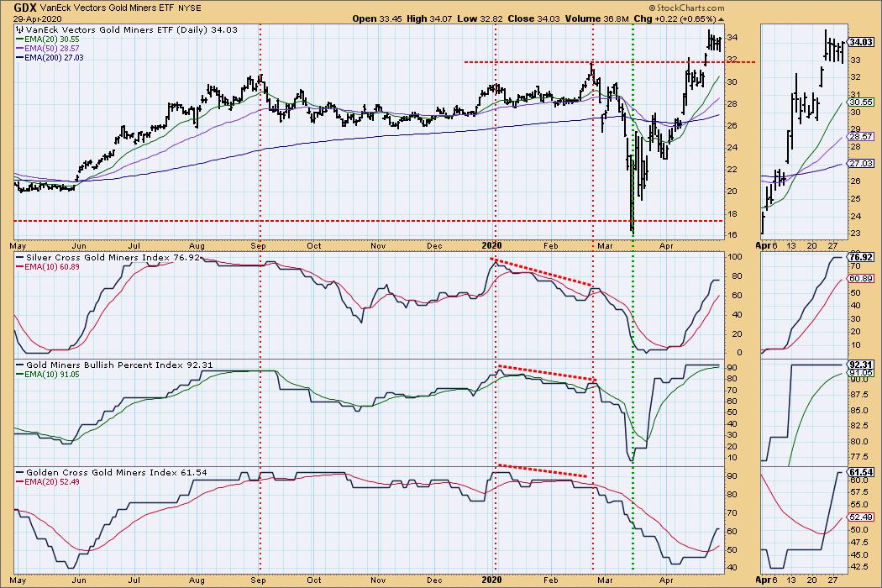Click the boxed 27.03 EMA tag on the right scale
This screenshot has width=882, height=588.
tap(861, 164)
